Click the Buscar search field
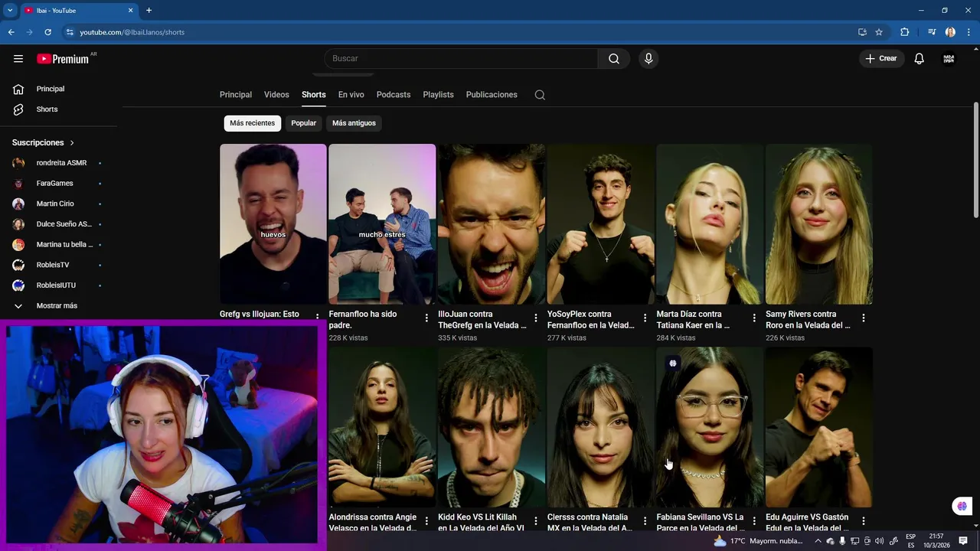 pyautogui.click(x=459, y=59)
